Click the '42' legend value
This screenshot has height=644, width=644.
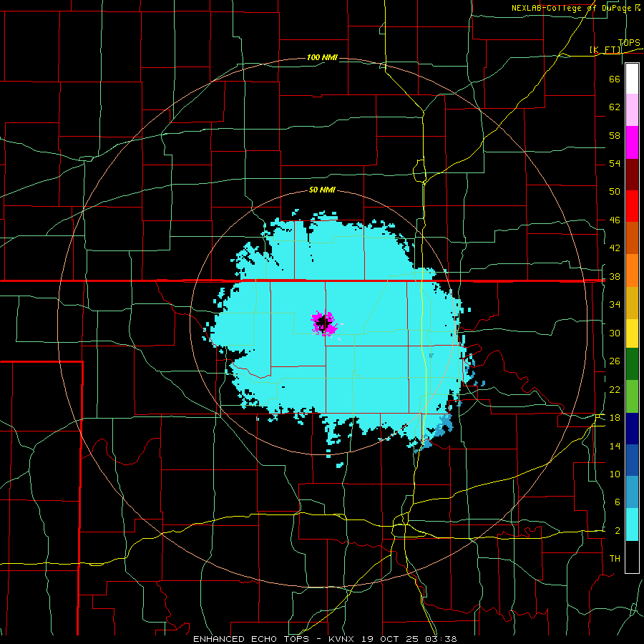pyautogui.click(x=615, y=248)
